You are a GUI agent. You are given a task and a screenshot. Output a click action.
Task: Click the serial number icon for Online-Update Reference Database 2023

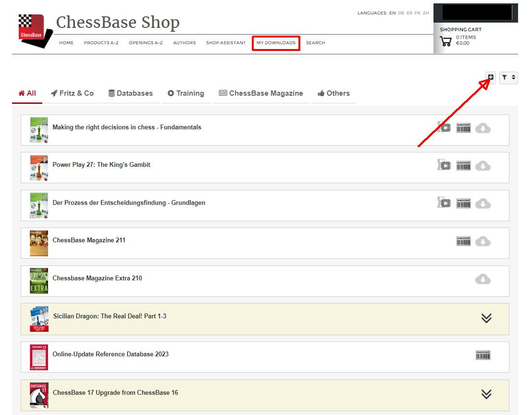pyautogui.click(x=483, y=355)
